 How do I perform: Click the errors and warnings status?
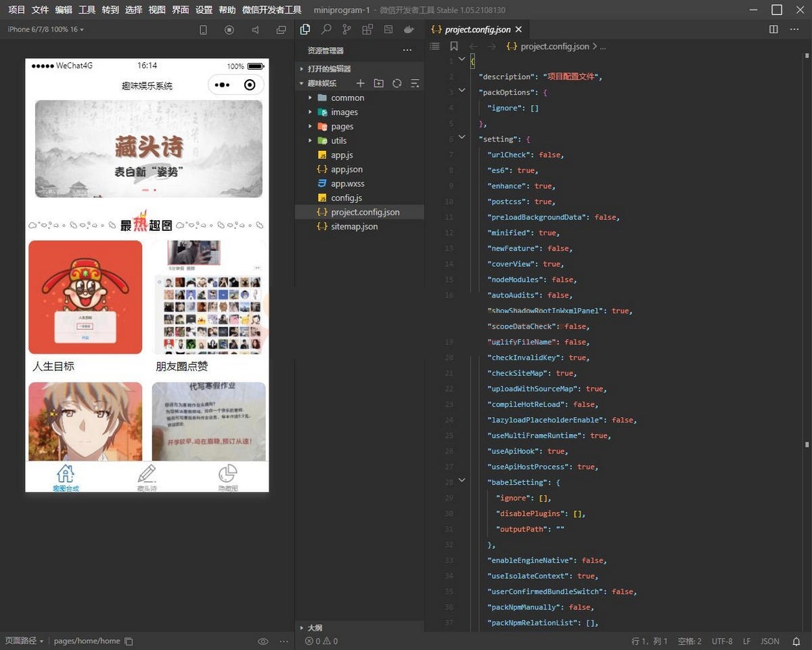pos(321,641)
